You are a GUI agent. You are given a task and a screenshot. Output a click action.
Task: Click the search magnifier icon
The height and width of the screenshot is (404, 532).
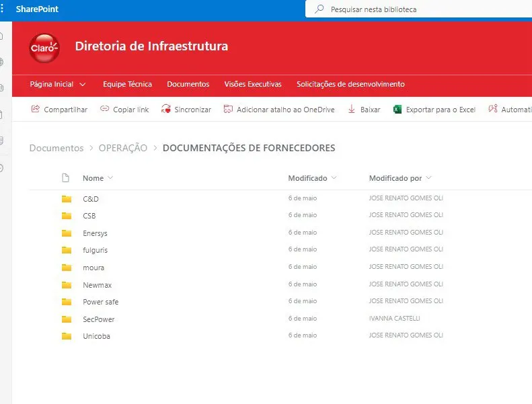point(319,9)
